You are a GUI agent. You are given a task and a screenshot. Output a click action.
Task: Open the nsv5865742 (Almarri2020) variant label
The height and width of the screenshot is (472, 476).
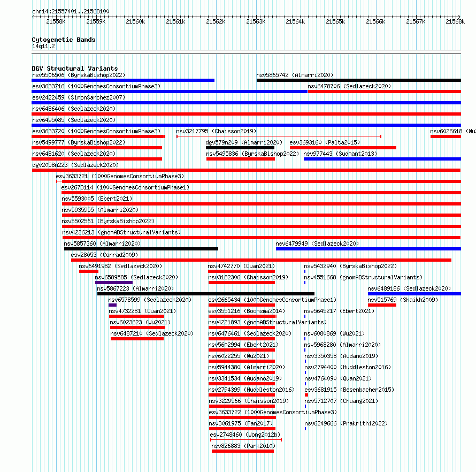[x=295, y=75]
